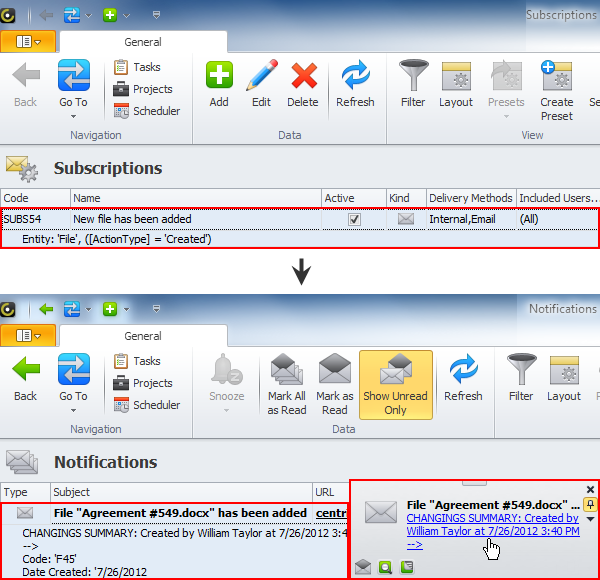The height and width of the screenshot is (580, 600).
Task: Click the Projects button in the Notifications window
Action: click(147, 383)
